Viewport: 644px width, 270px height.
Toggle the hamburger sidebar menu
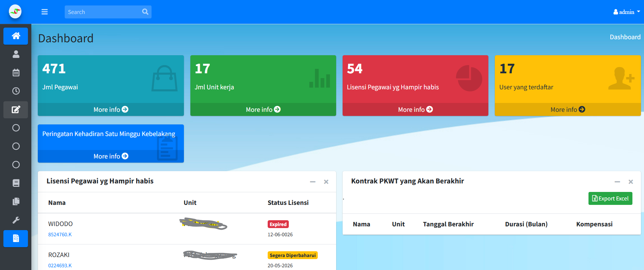[45, 12]
